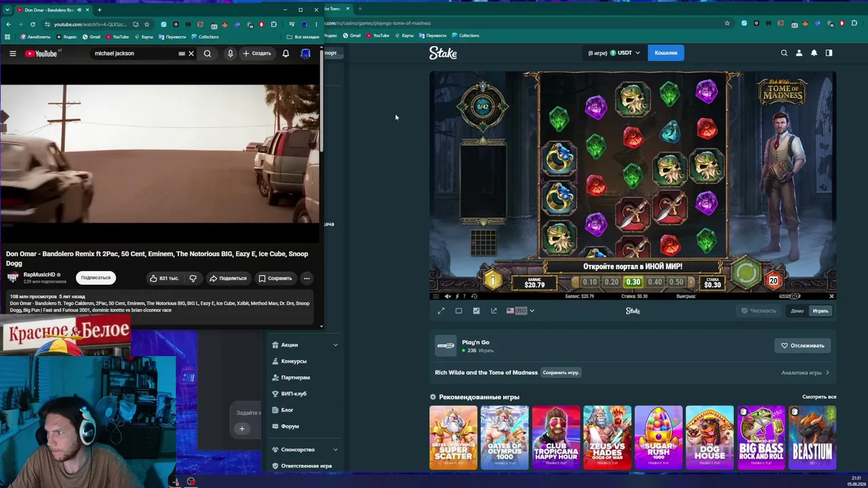Open the Stake user profile icon

click(x=799, y=53)
